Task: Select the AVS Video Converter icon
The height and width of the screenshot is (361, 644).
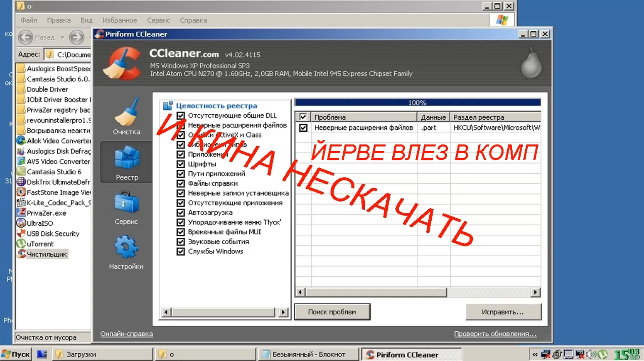Action: coord(21,161)
